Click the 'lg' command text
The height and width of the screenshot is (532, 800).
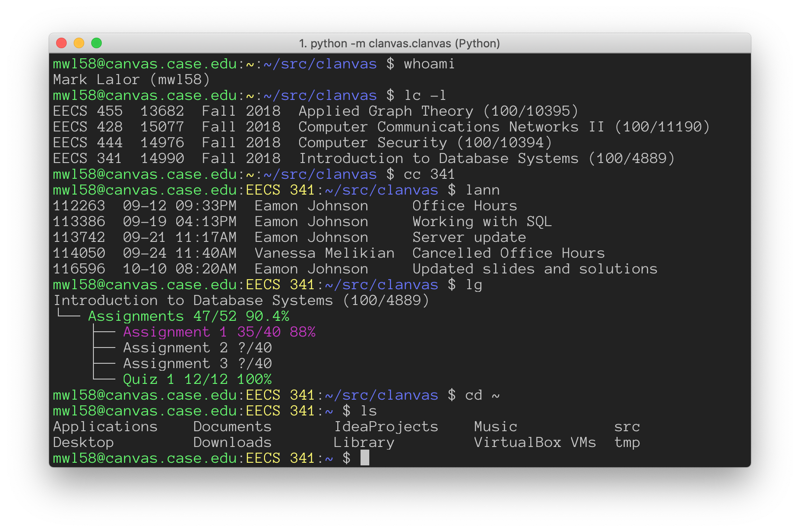(474, 285)
